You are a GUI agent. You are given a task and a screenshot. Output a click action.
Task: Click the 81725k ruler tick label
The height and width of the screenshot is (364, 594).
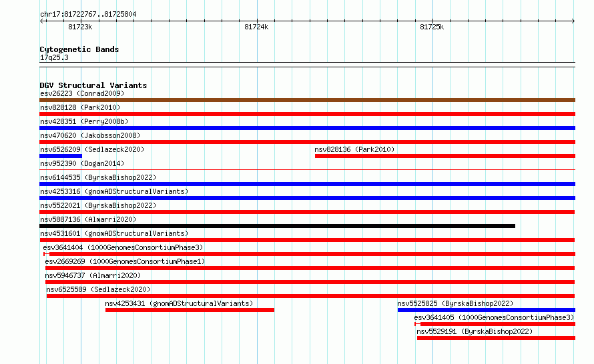[x=432, y=27]
